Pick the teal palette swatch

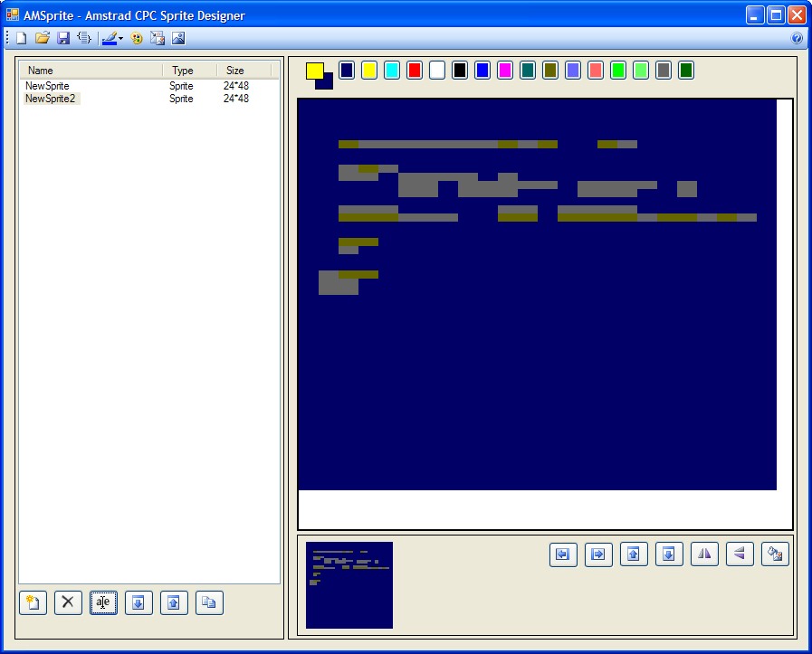(x=528, y=71)
